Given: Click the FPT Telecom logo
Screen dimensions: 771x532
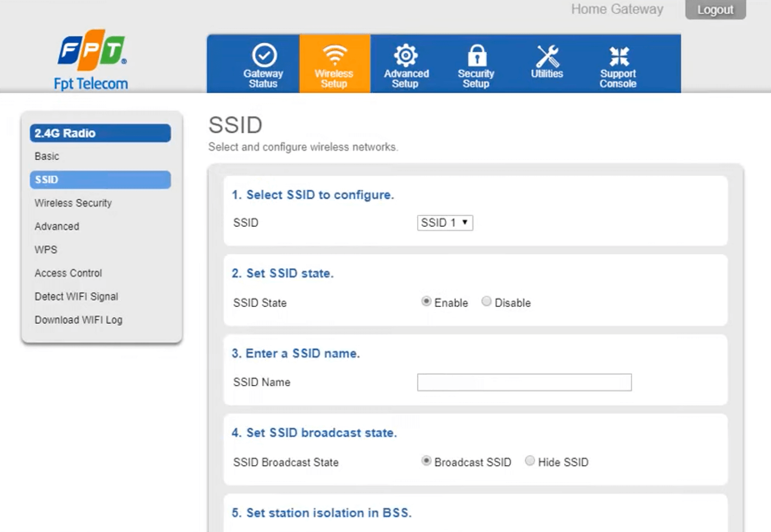Looking at the screenshot, I should [x=91, y=60].
